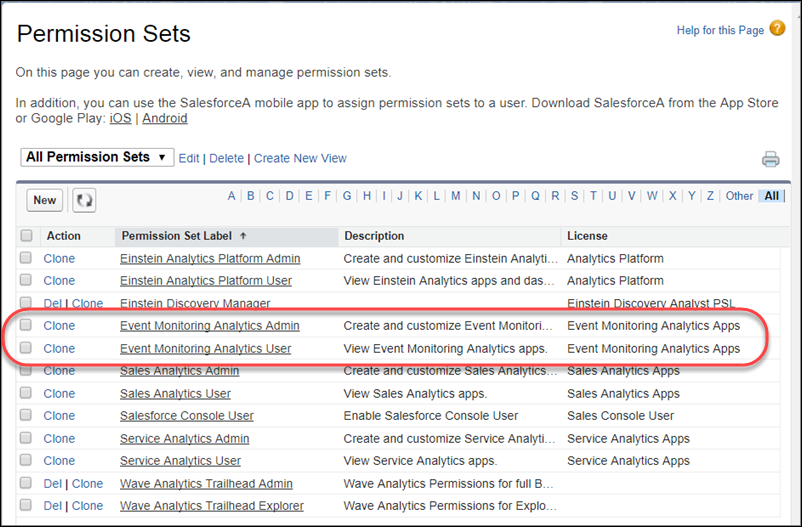802x527 pixels.
Task: Open Service Analytics Admin permission set
Action: (x=185, y=438)
